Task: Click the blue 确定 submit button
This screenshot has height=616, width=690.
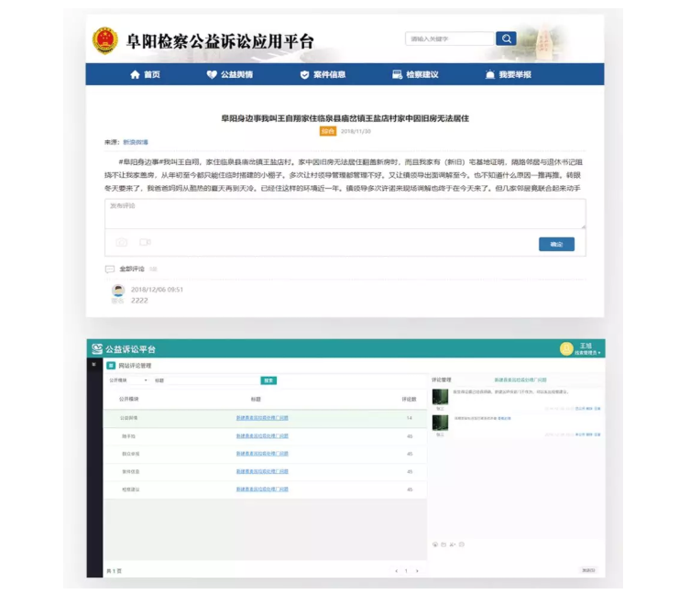Action: click(556, 244)
